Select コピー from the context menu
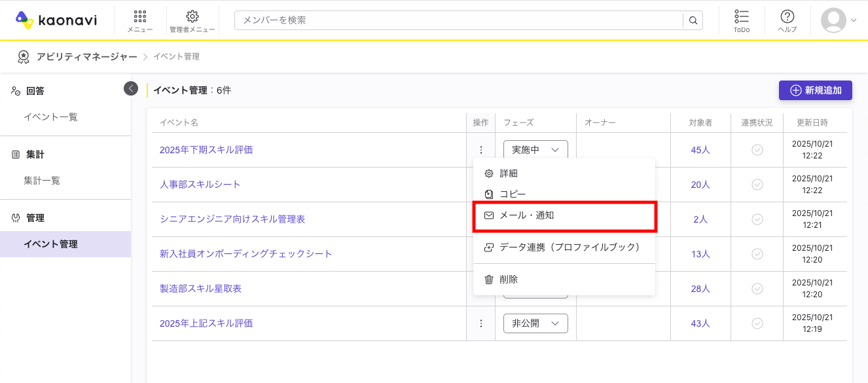 point(512,194)
